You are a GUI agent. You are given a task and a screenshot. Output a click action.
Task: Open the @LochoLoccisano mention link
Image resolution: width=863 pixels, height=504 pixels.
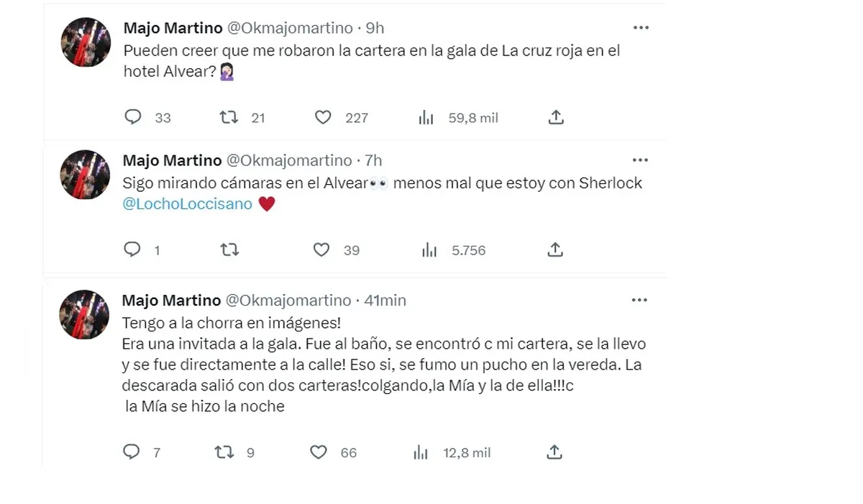coord(188,204)
